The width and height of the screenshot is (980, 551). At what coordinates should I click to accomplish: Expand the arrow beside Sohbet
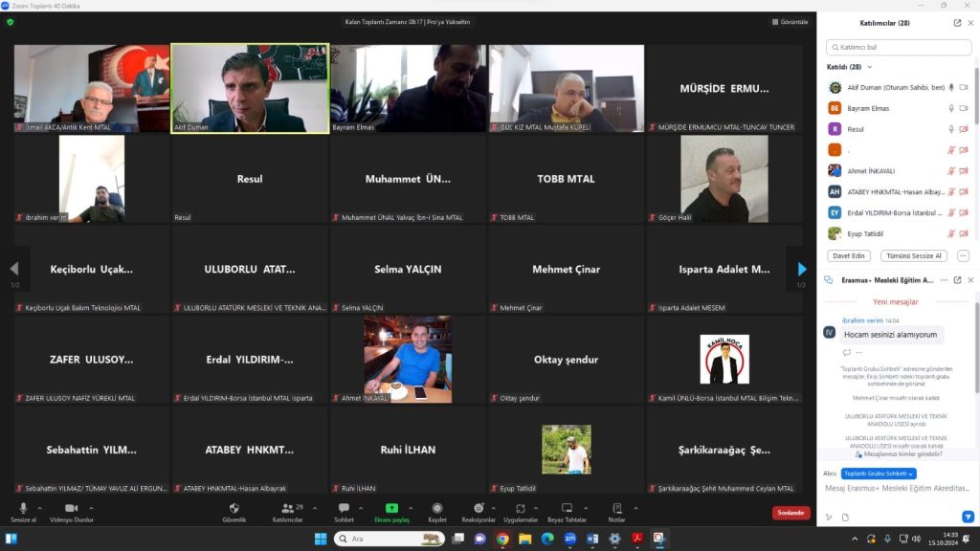[361, 509]
